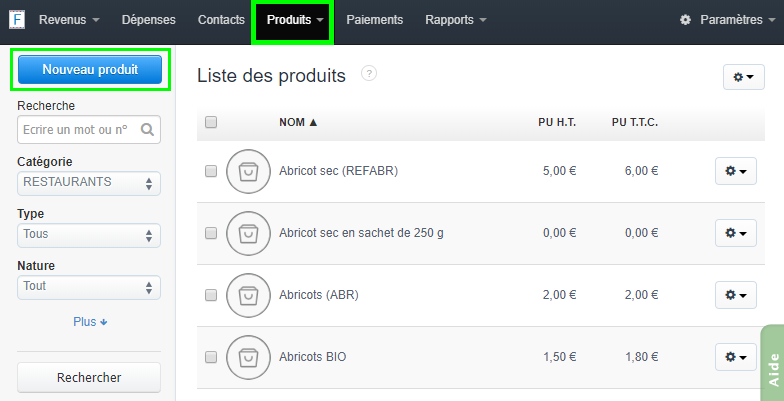Tick the select-all products checkbox

pyautogui.click(x=211, y=123)
